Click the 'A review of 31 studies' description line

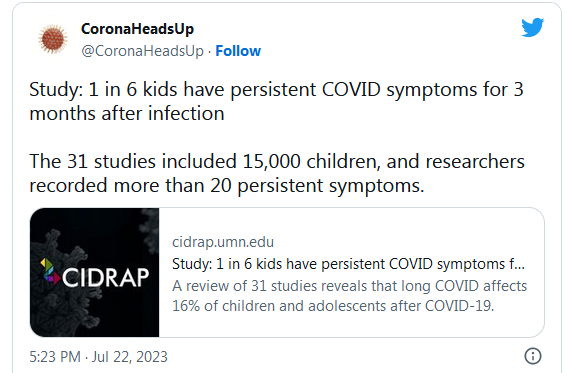[x=350, y=286]
